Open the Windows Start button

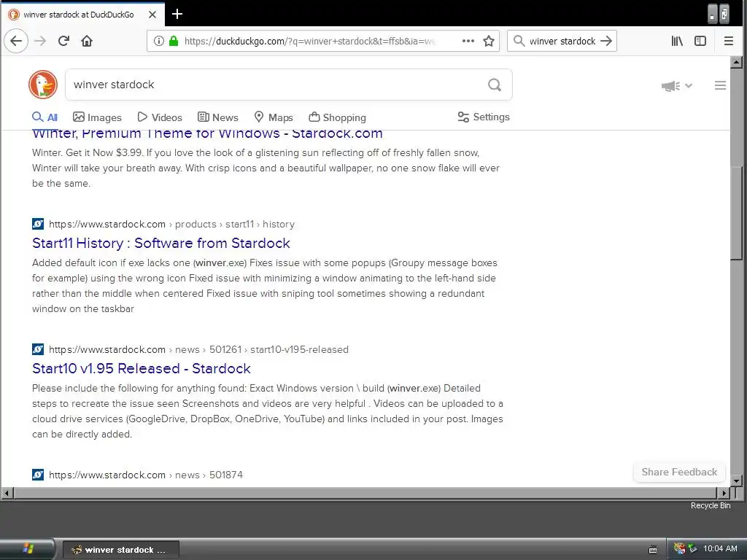27,549
